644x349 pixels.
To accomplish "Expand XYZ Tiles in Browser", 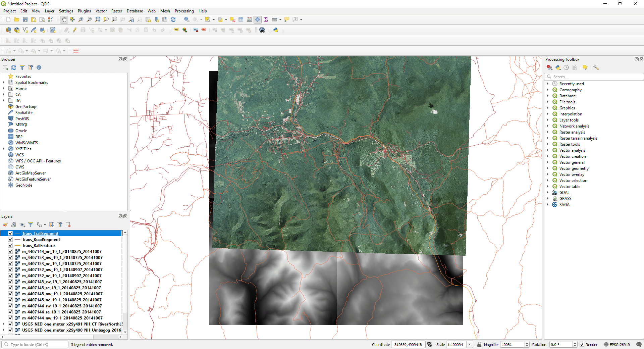I will 4,149.
